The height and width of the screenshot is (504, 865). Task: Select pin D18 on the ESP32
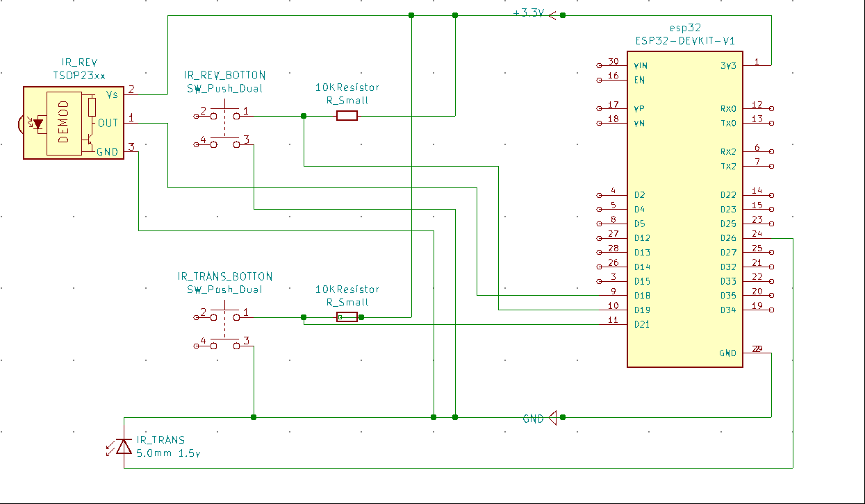coord(611,295)
